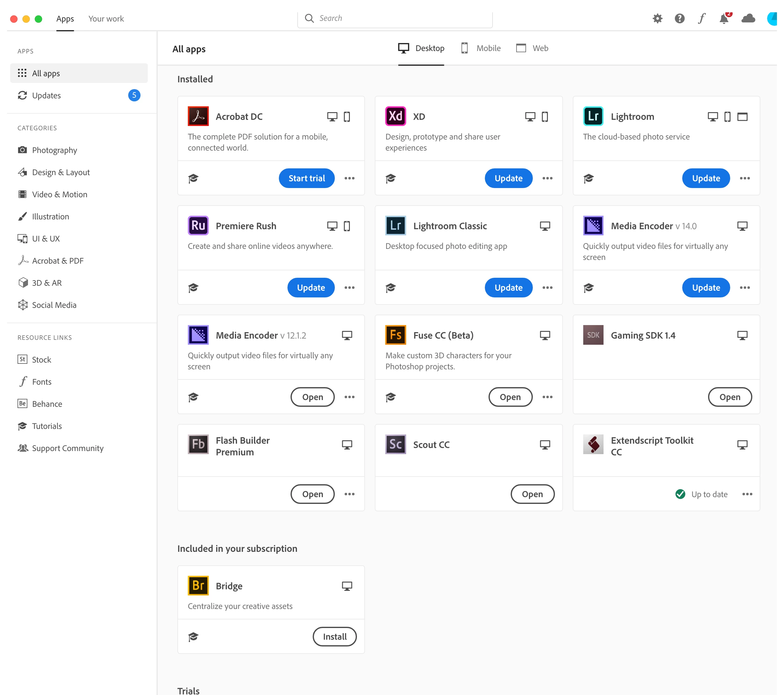Install the Bridge app
Screen dimensions: 784x695
[335, 637]
